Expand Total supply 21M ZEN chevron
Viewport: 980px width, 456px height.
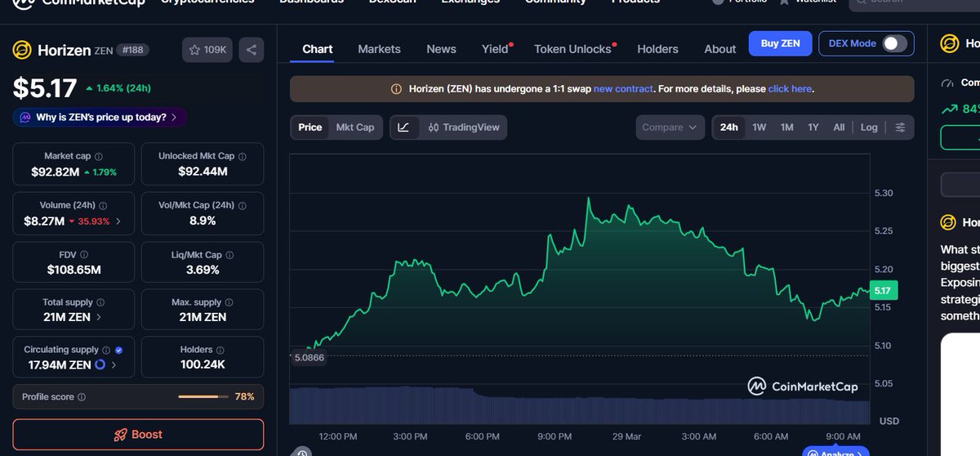click(x=99, y=317)
